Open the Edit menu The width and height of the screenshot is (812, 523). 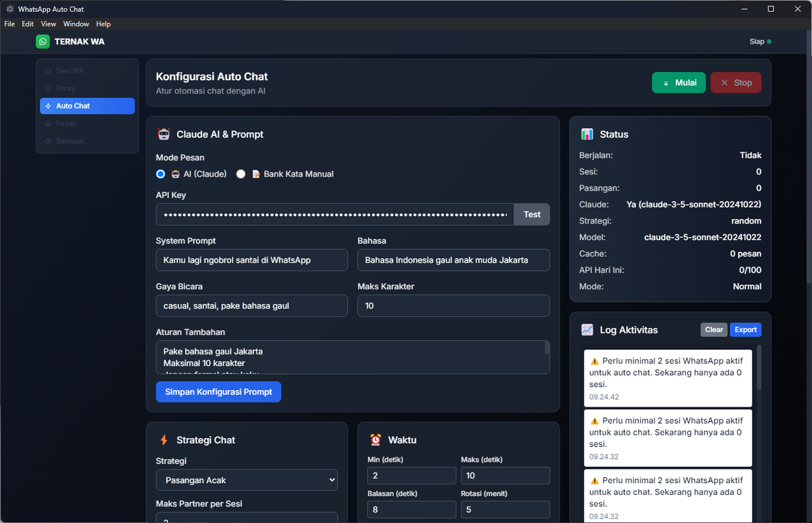pyautogui.click(x=27, y=24)
